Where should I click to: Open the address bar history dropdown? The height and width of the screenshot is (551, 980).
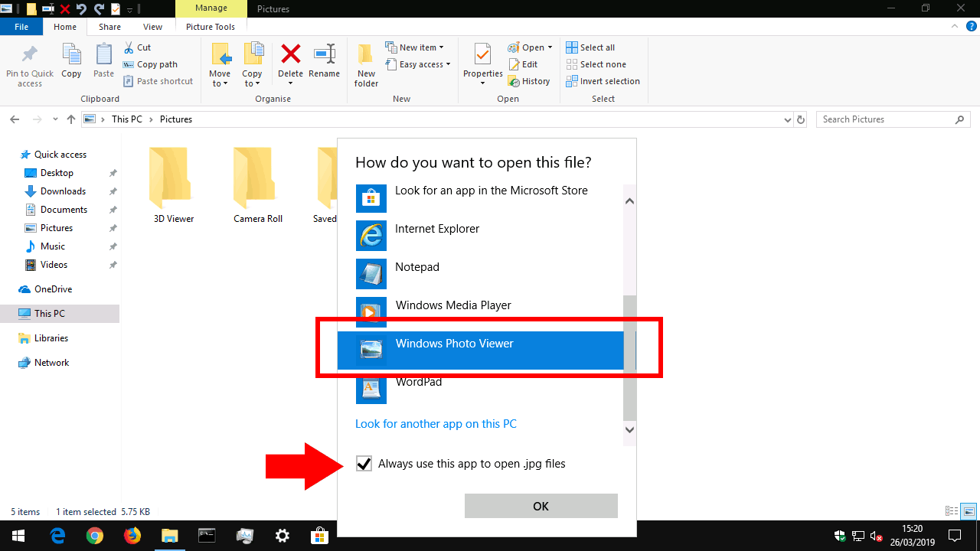789,120
